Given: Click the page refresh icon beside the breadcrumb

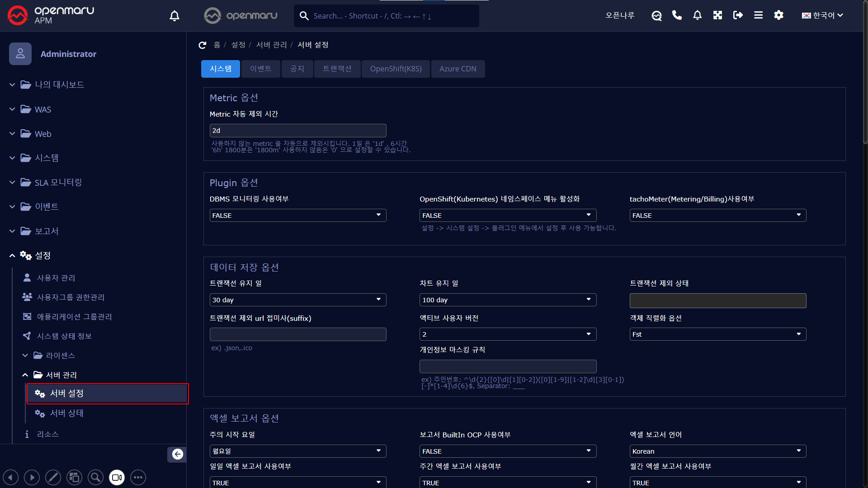Looking at the screenshot, I should click(x=203, y=45).
